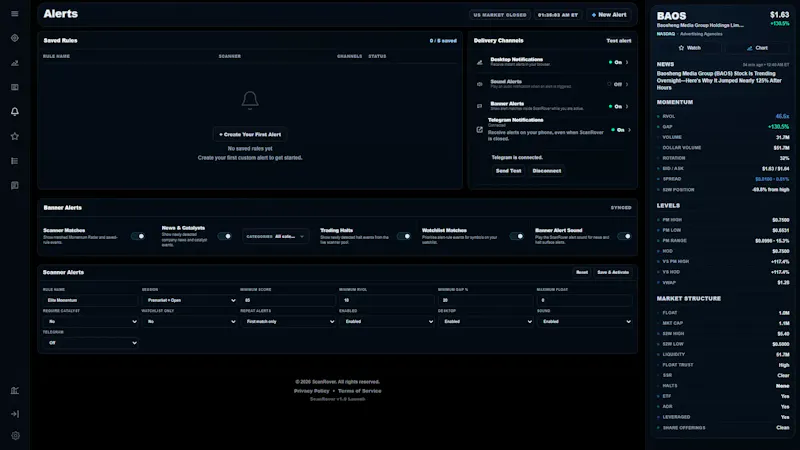Viewport: 800px width, 450px height.
Task: Click the Watch button for BAOS
Action: [689, 48]
